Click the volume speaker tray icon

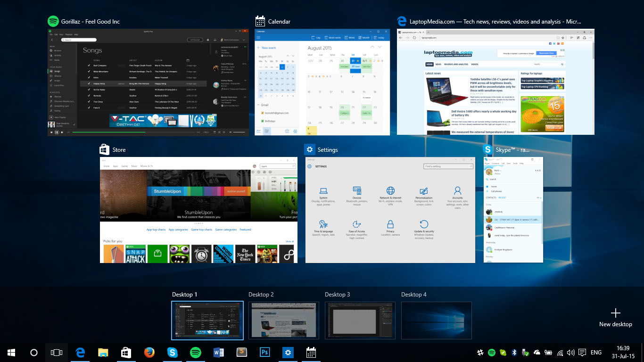[571, 352]
